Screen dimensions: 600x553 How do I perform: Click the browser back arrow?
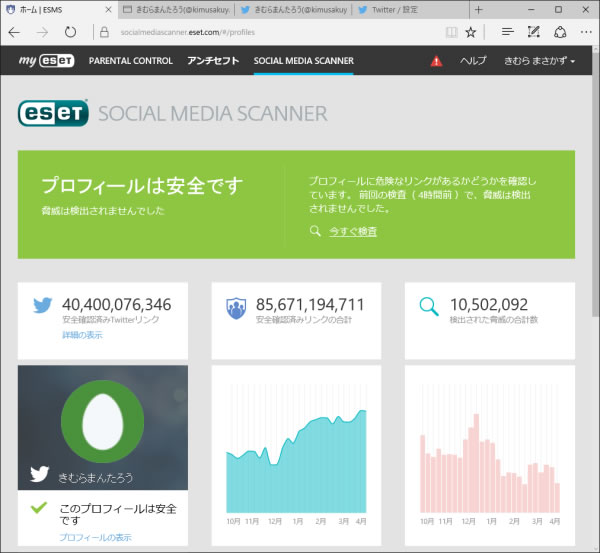pos(14,32)
